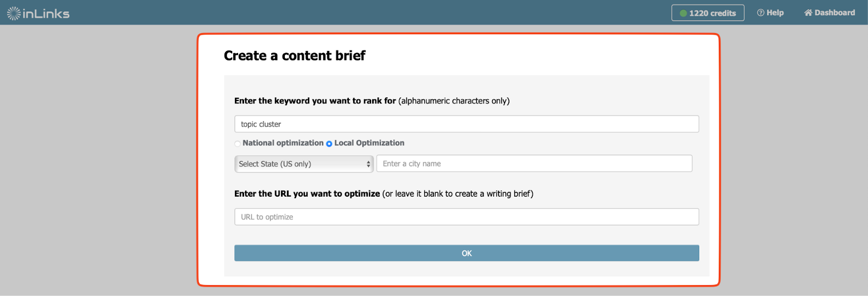The height and width of the screenshot is (296, 868).
Task: Open the 1220 credits button
Action: click(x=708, y=13)
